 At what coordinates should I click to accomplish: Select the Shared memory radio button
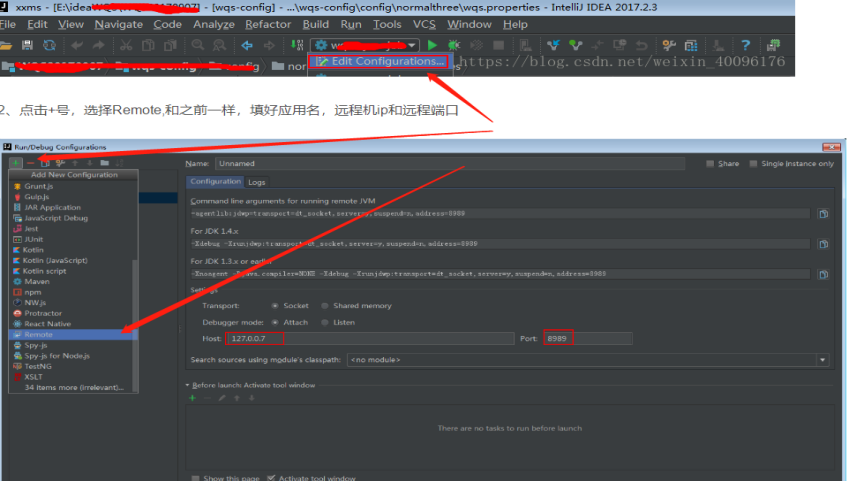325,306
